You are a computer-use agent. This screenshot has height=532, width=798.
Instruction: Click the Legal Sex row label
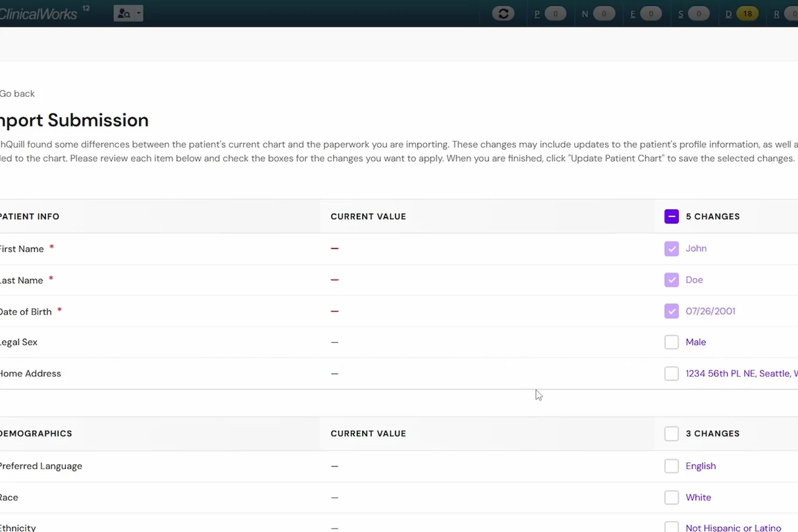point(19,342)
